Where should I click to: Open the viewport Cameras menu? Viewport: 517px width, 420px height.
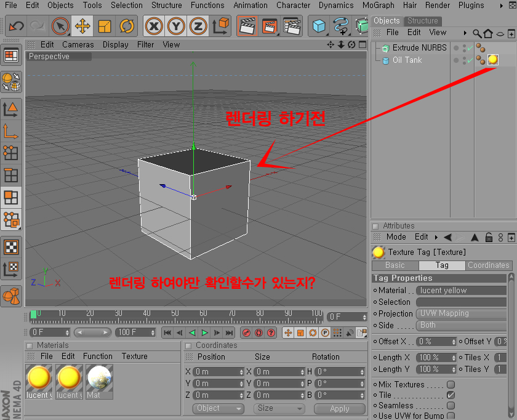click(x=78, y=44)
